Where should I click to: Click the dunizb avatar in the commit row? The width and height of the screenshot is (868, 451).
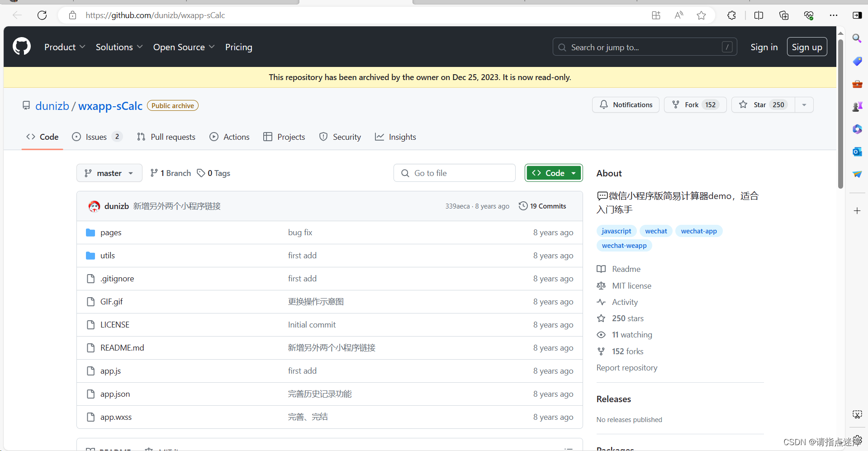click(94, 206)
